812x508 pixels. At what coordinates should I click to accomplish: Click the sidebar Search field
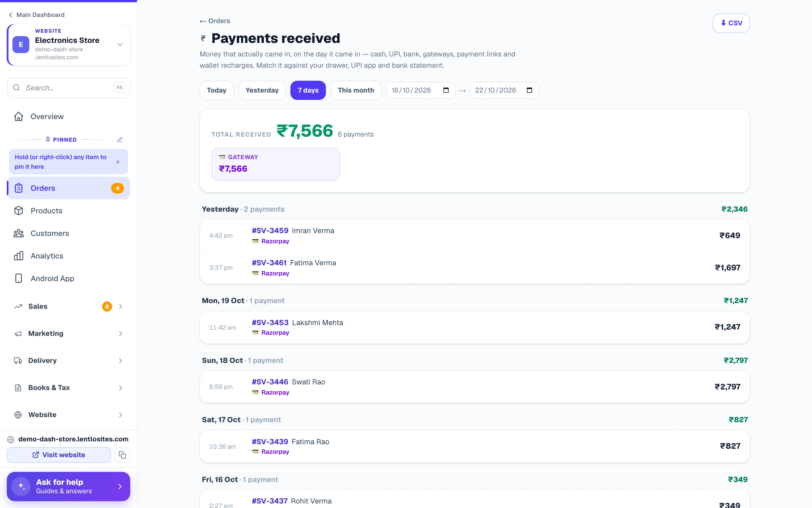point(69,88)
